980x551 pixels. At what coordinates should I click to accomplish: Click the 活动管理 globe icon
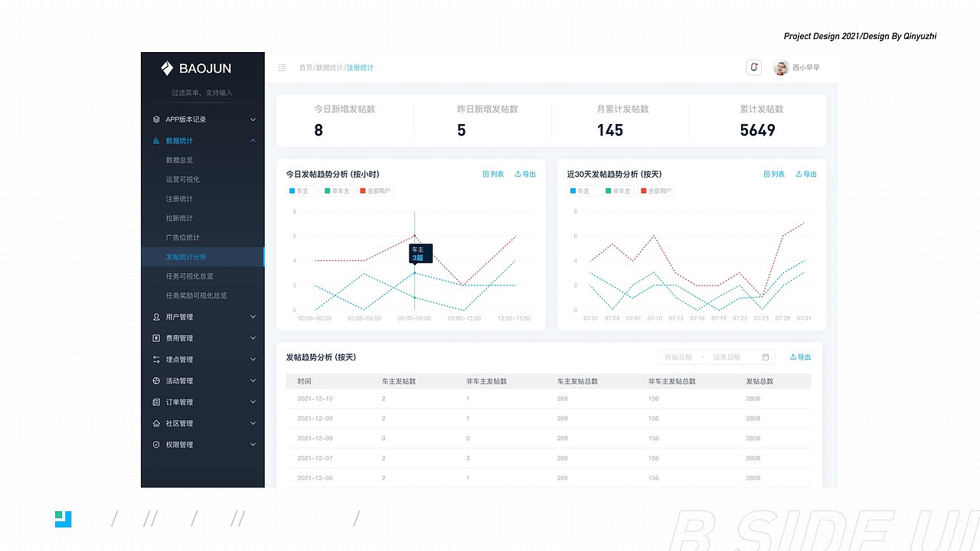[156, 380]
